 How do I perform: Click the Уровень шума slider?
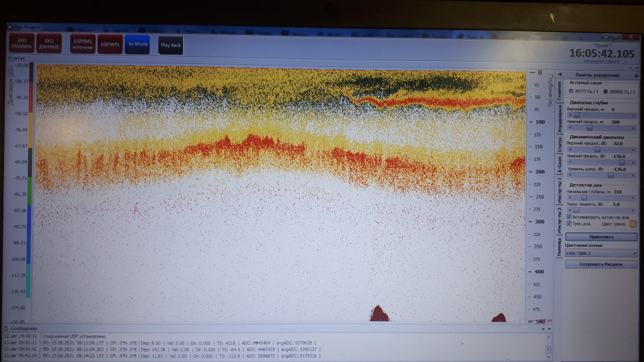click(x=601, y=176)
